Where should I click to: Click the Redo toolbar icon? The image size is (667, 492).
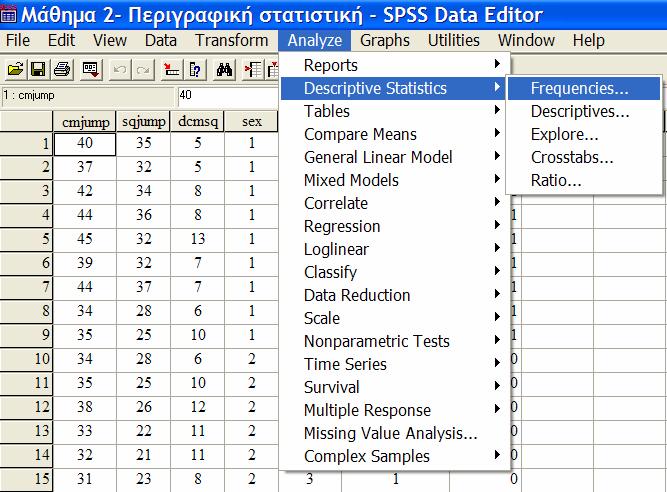(143, 69)
